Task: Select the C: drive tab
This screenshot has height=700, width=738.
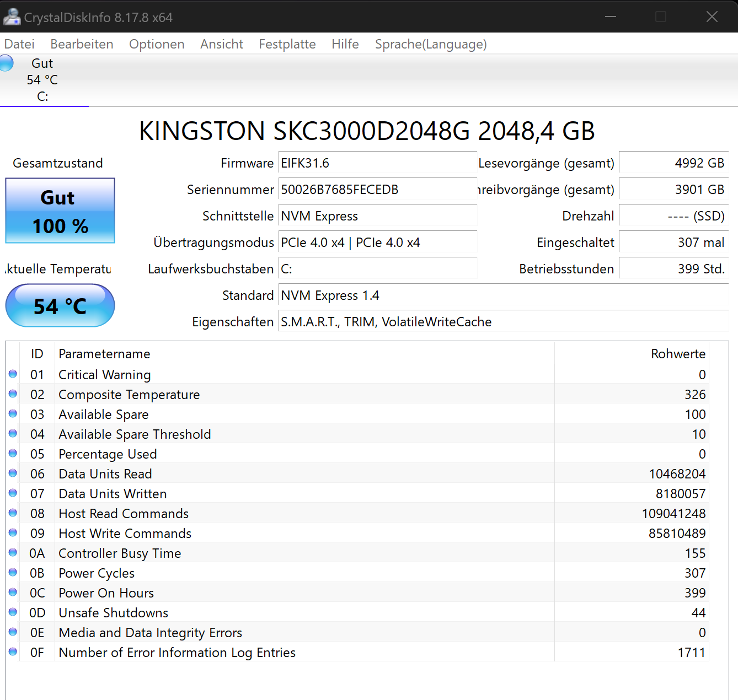Action: (x=43, y=80)
